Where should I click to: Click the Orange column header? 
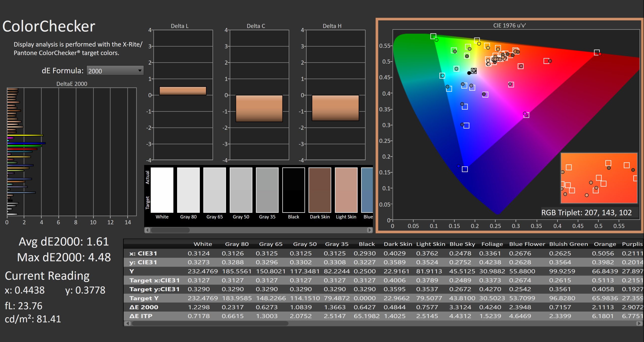click(x=605, y=244)
